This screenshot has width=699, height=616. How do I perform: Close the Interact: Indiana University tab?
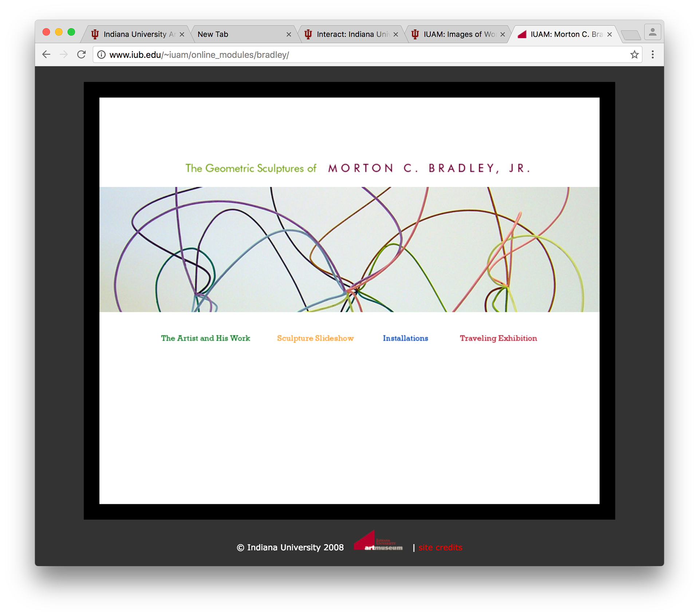tap(396, 35)
